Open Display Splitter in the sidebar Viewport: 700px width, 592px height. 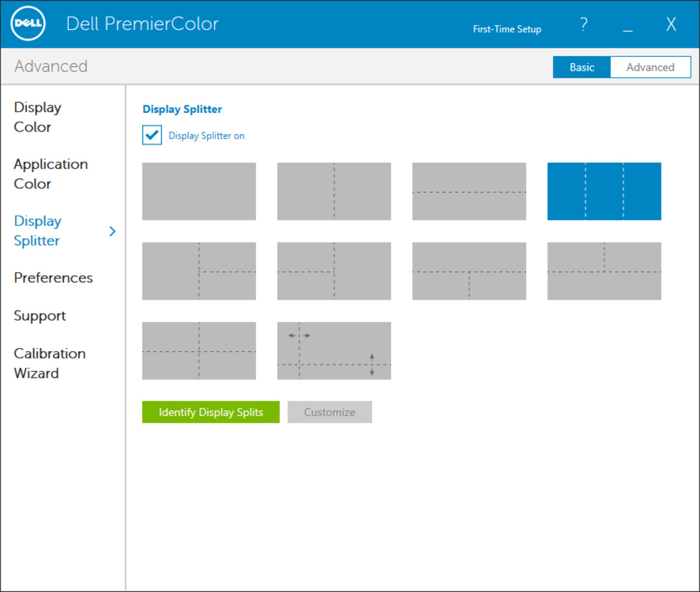pos(38,231)
